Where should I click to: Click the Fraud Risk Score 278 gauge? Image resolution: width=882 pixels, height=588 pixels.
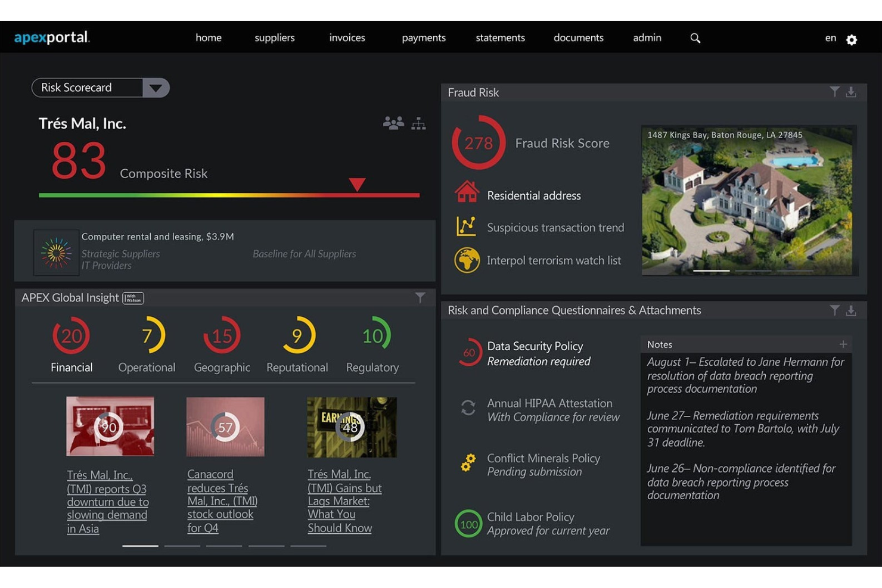tap(479, 142)
